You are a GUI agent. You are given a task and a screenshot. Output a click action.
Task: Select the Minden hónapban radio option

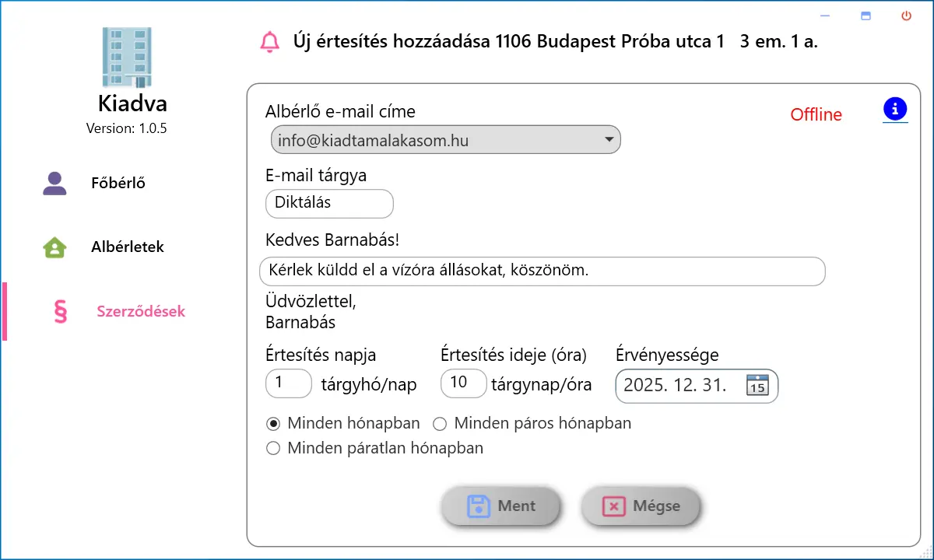click(273, 424)
